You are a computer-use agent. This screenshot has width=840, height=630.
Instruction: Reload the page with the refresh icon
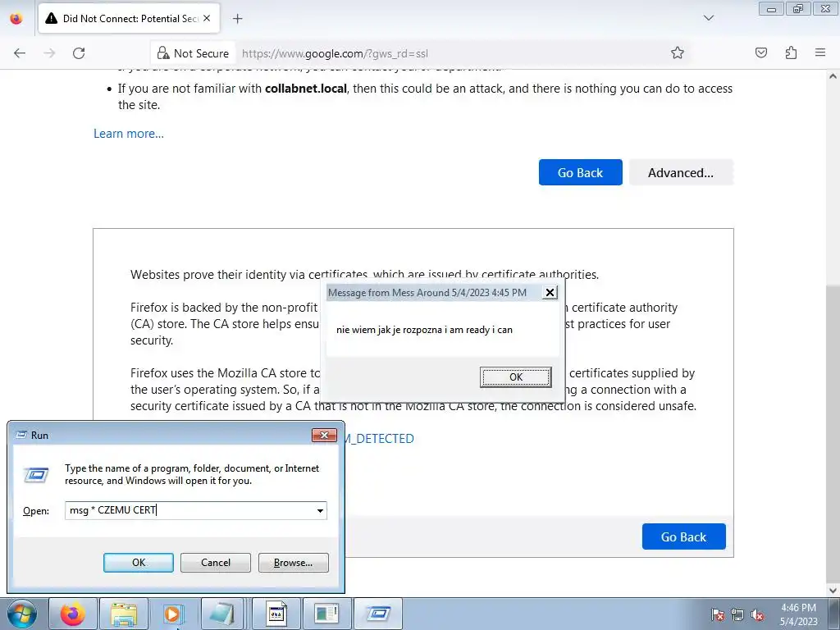click(x=79, y=53)
